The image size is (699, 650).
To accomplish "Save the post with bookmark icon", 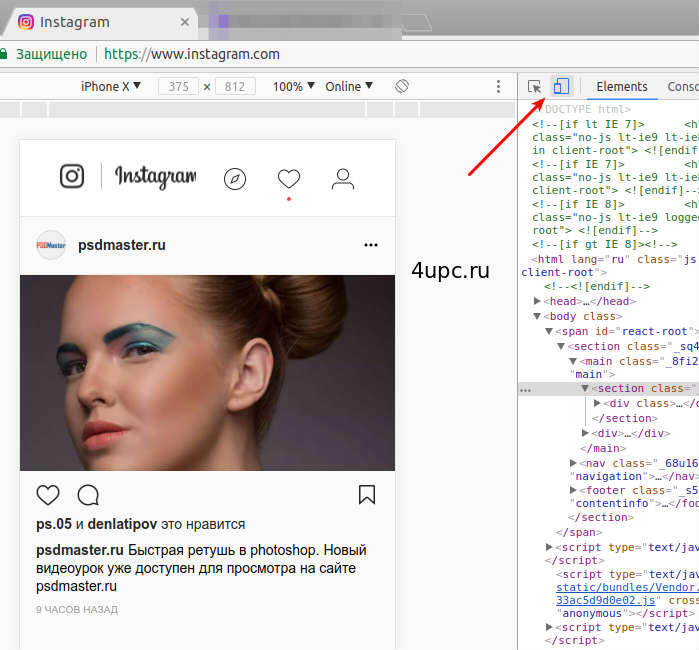I will 367,494.
